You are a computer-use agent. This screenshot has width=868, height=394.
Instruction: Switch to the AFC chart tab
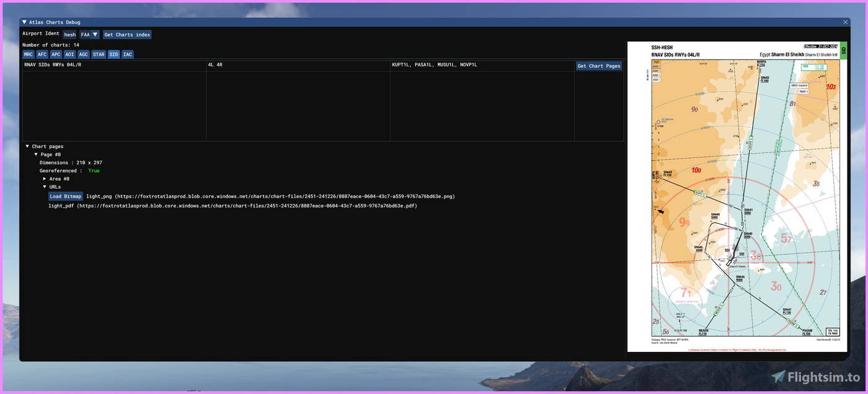coord(42,55)
